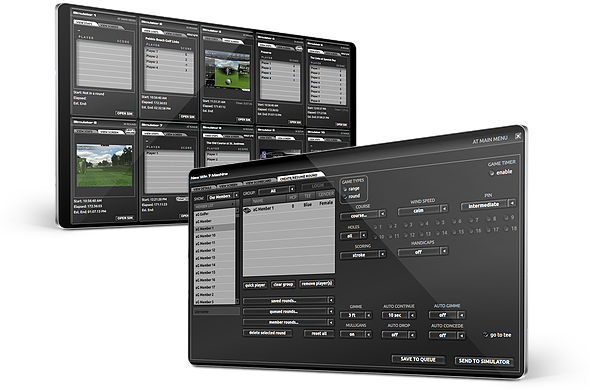Switch to the Create/Resume Round tab
Viewport: 590px width, 390px height.
[301, 177]
